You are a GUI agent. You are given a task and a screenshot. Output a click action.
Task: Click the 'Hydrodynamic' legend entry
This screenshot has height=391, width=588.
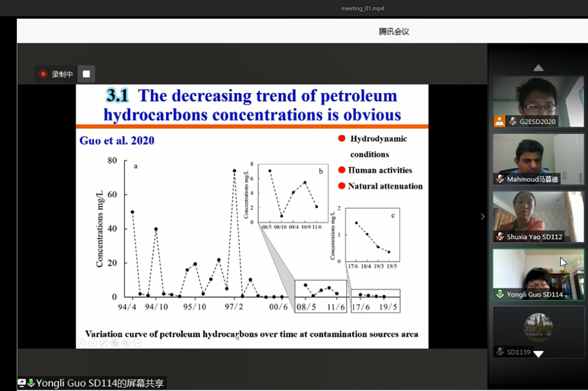coord(378,139)
